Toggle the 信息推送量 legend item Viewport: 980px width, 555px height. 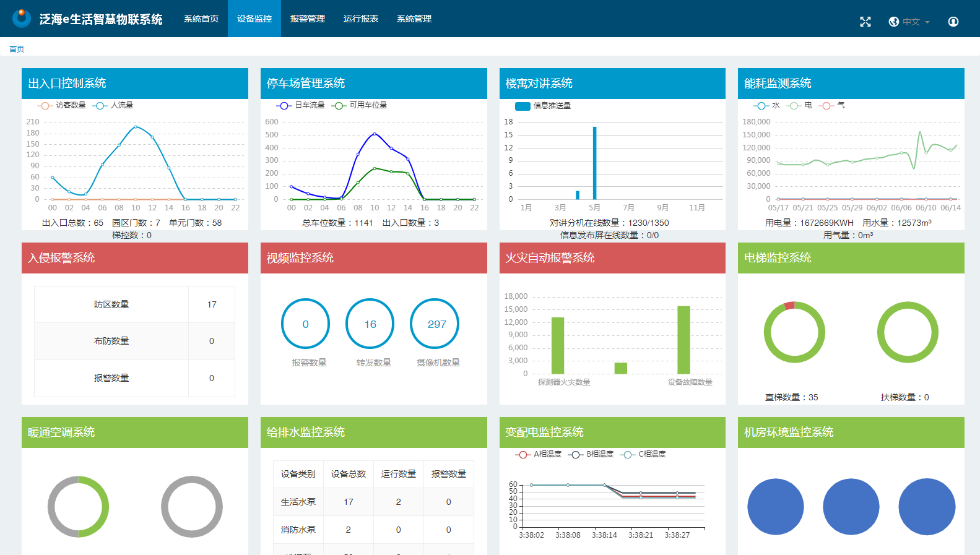coord(544,106)
